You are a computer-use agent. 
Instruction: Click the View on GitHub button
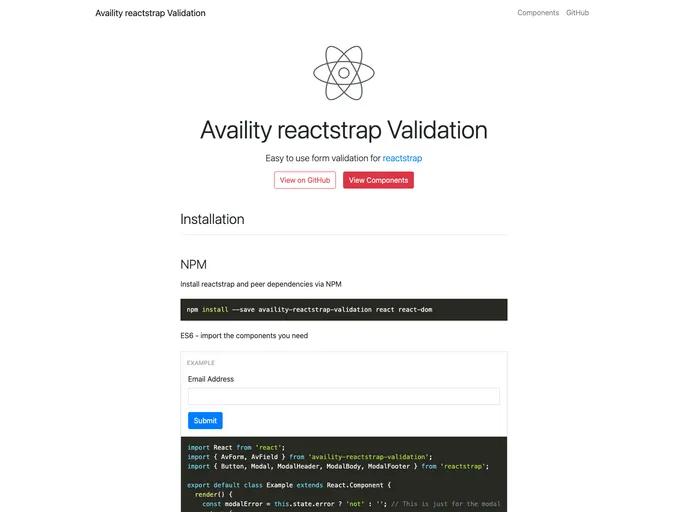click(305, 180)
